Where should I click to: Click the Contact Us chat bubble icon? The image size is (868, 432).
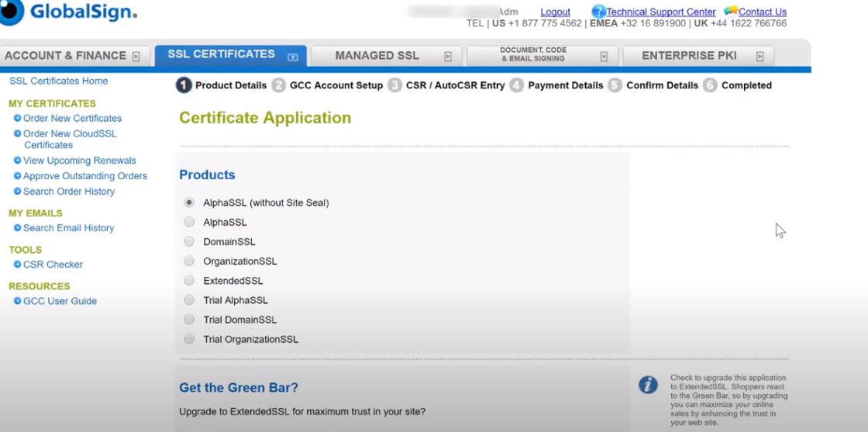point(731,11)
